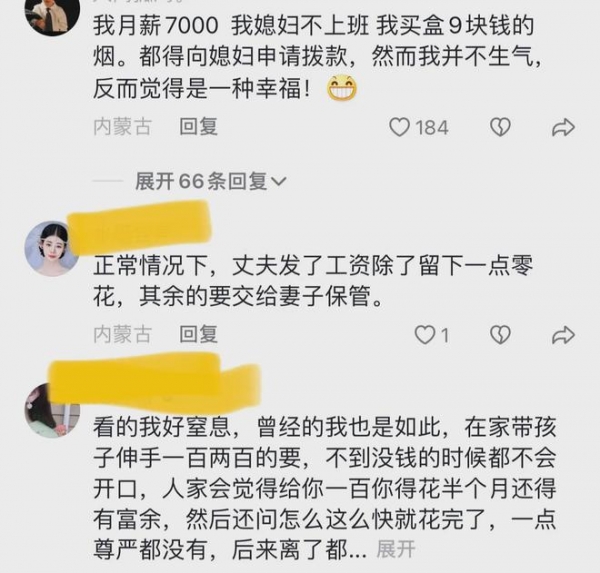Screen dimensions: 600x573
Task: Tap the 内蒙古 location under first comment
Action: 122,127
